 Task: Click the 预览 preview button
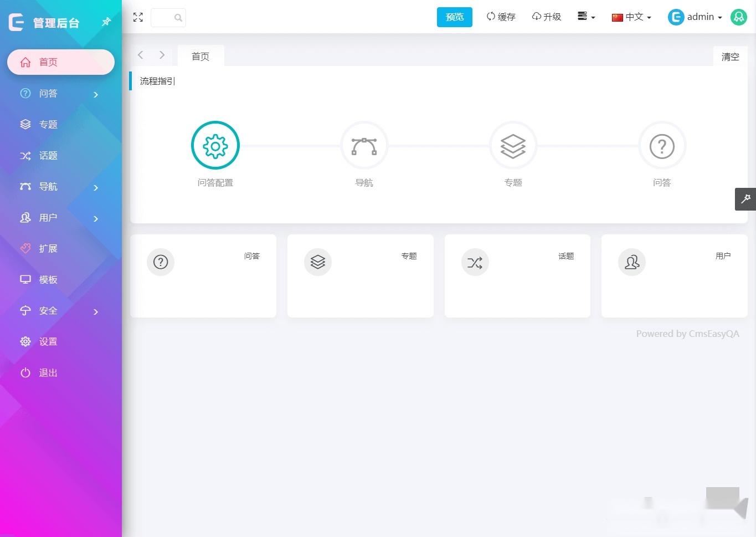(x=454, y=17)
